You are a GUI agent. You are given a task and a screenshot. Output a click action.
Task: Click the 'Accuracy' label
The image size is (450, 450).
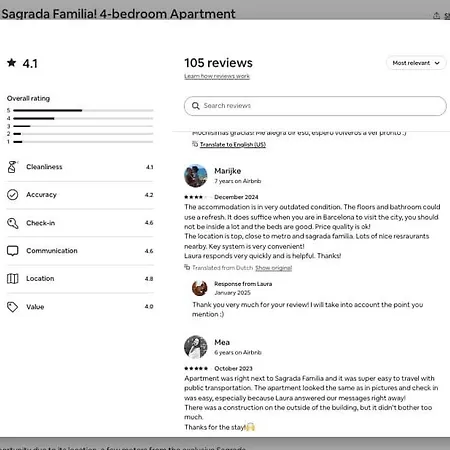41,195
